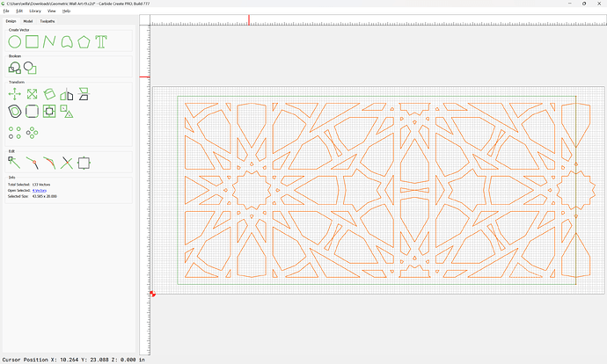Activate the Node Edit tool
The image size is (607, 364).
pos(15,162)
